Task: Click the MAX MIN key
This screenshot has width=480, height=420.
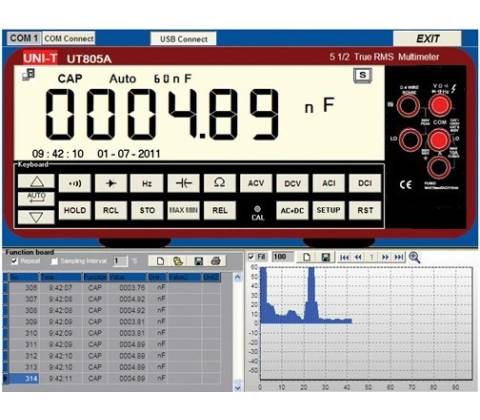Action: point(183,210)
